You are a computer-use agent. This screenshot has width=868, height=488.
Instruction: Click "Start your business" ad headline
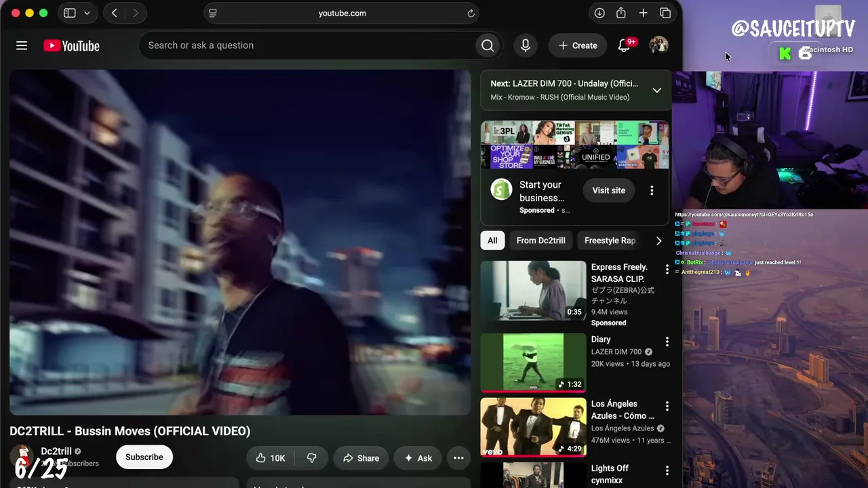click(542, 191)
